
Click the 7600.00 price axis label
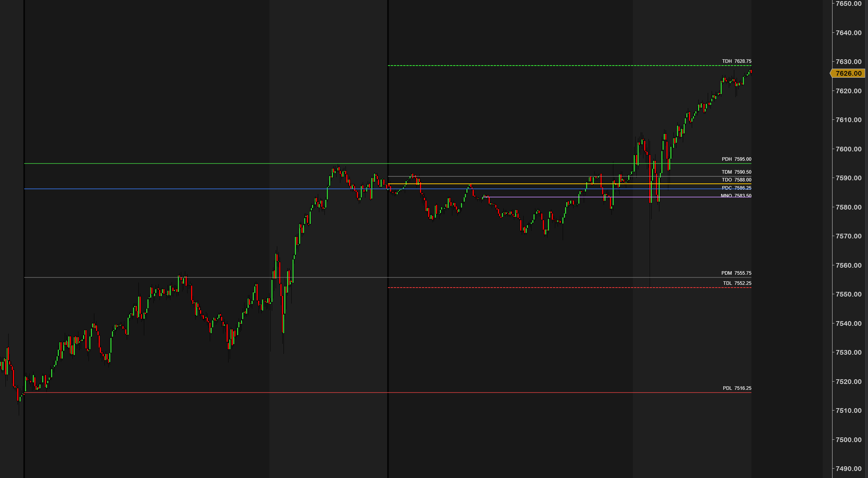849,149
